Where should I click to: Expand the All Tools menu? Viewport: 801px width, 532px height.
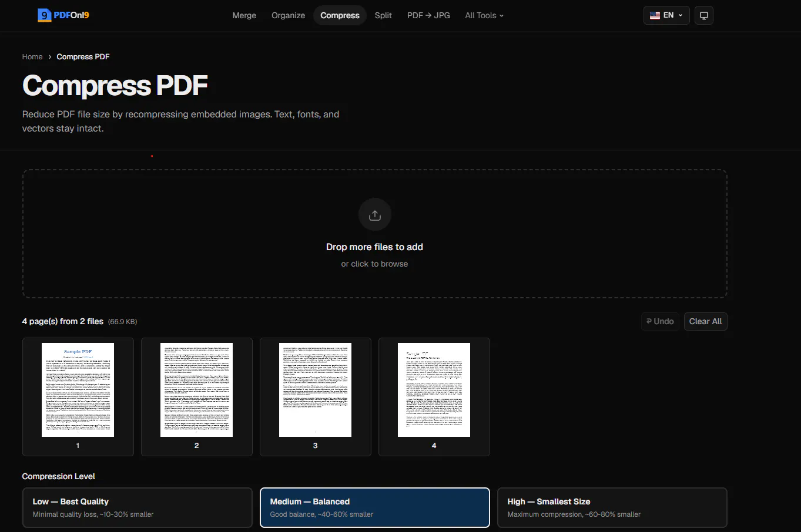click(484, 15)
